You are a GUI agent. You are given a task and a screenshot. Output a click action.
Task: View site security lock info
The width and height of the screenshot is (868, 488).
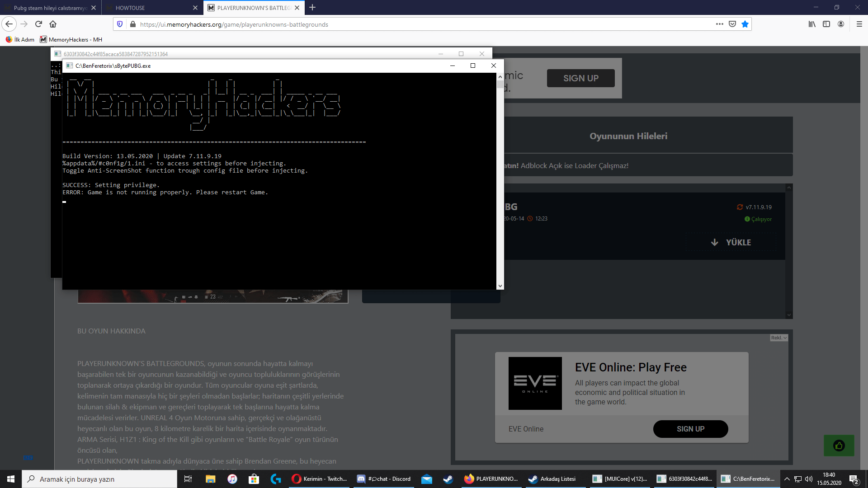(132, 24)
